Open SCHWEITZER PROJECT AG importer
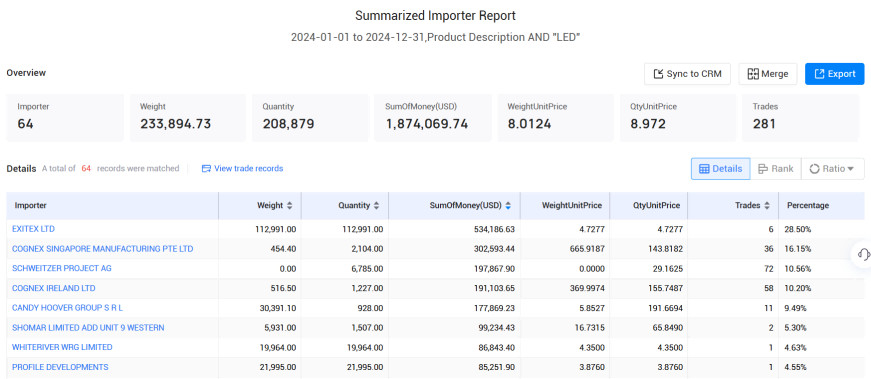 (x=62, y=268)
